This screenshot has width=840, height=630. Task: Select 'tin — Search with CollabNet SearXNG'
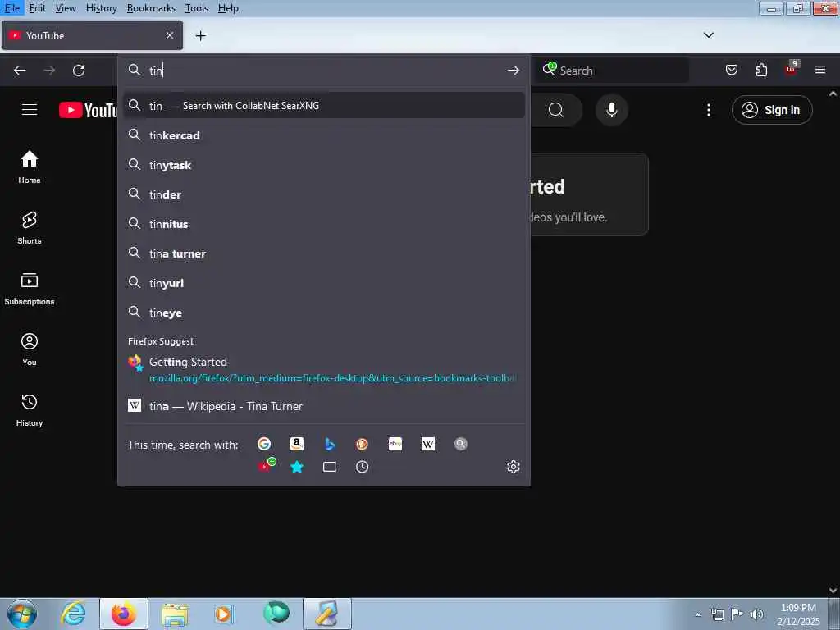324,106
